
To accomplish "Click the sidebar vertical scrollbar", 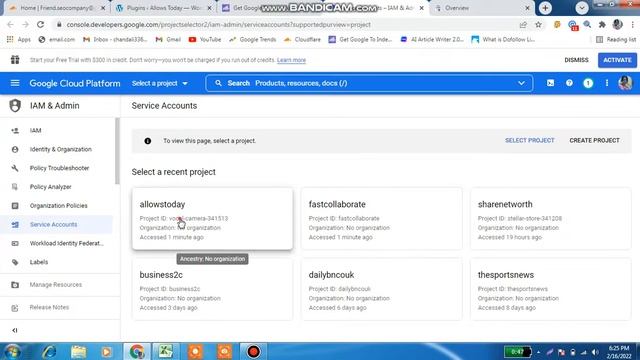I will [118, 151].
